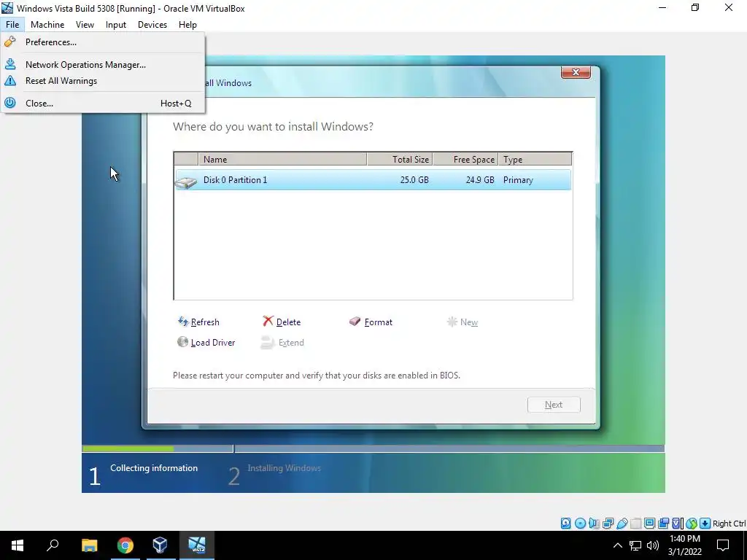Open File Explorer from taskbar

89,545
